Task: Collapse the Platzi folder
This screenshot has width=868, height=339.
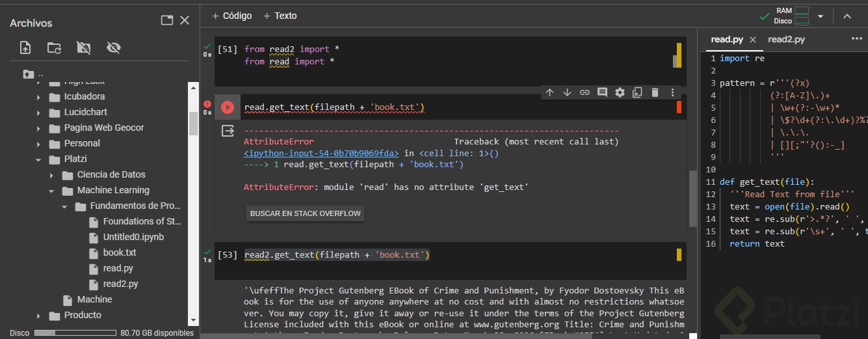Action: point(39,159)
